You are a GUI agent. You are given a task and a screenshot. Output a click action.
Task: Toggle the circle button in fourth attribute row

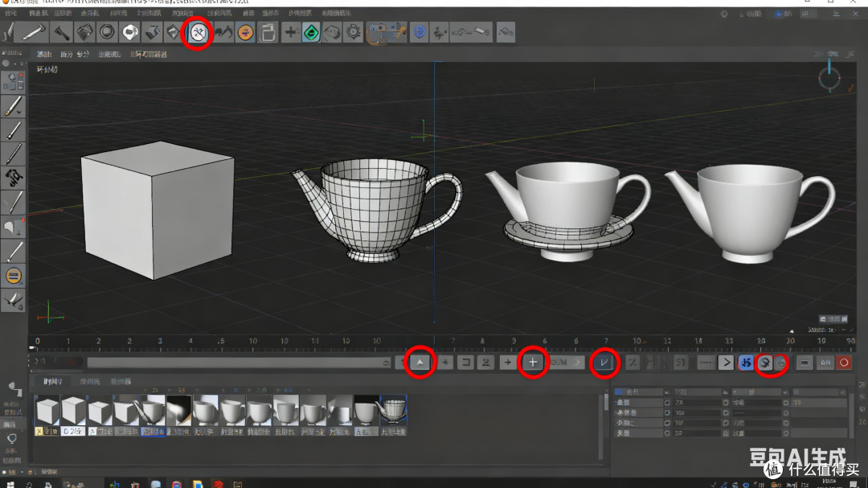click(x=666, y=433)
